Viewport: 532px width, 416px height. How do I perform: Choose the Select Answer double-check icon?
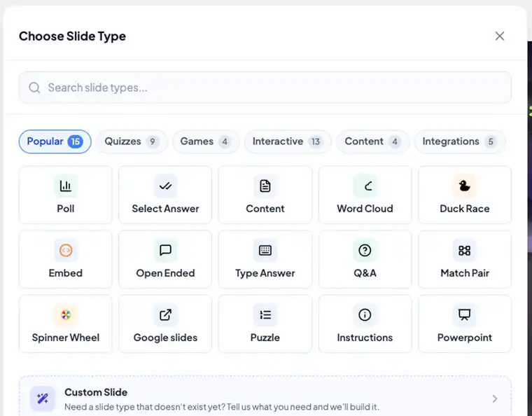coord(166,186)
